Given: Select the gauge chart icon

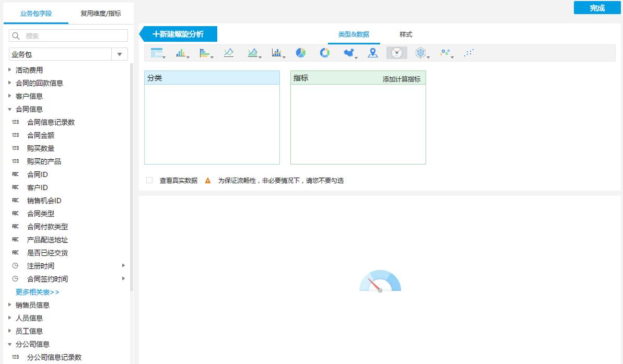Looking at the screenshot, I should tap(397, 53).
